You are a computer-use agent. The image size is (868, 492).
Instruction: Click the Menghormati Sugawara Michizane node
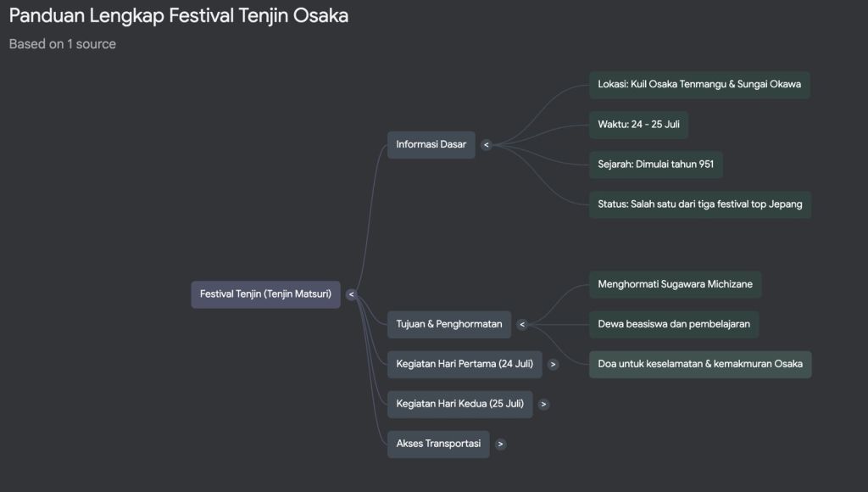[675, 284]
